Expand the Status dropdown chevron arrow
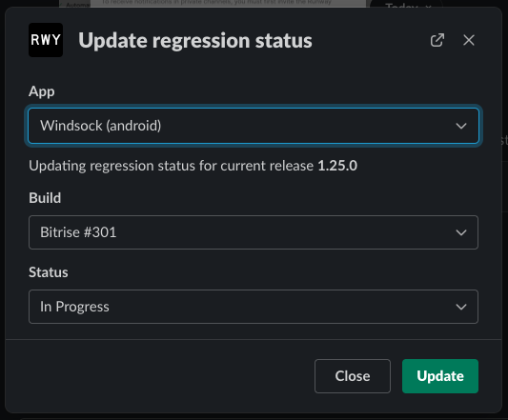 coord(461,307)
